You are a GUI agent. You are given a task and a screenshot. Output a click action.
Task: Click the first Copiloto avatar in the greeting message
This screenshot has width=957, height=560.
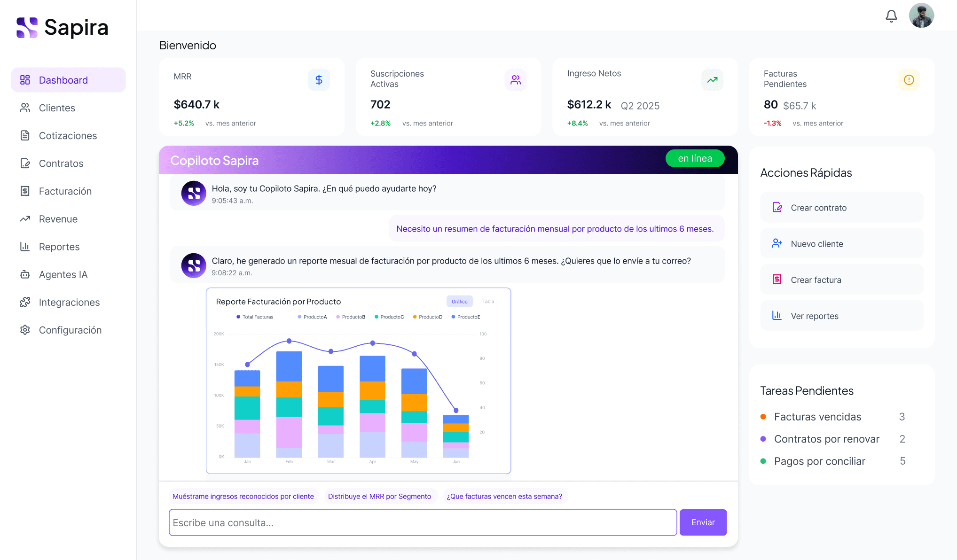[194, 193]
